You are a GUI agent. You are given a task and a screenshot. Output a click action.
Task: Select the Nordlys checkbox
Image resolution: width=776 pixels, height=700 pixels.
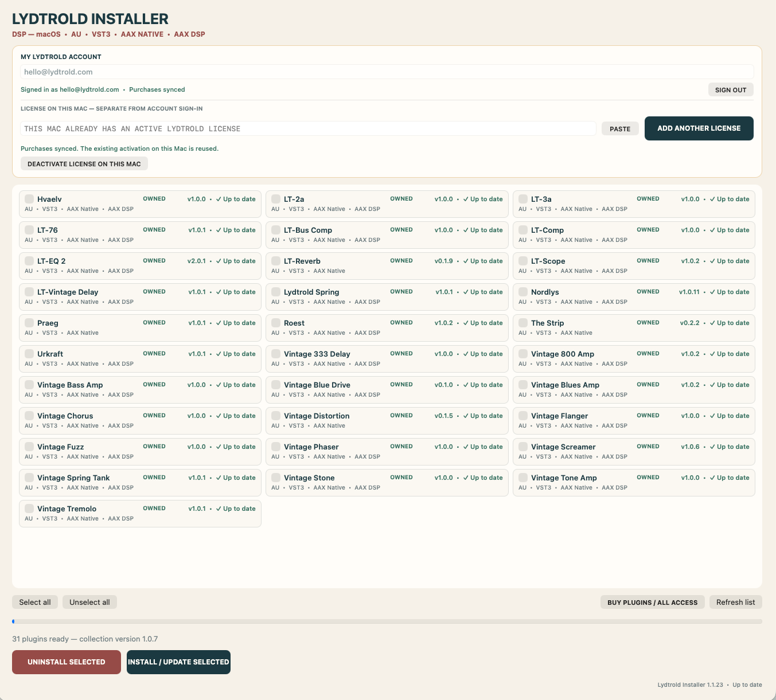(523, 292)
